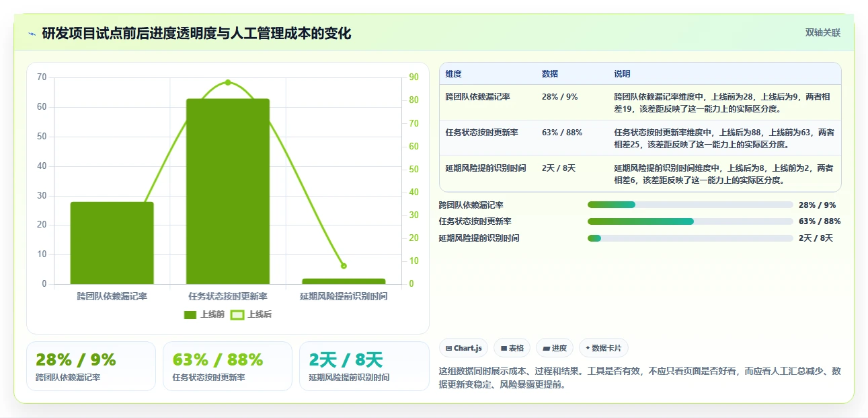The width and height of the screenshot is (868, 418).
Task: Click the 63% / 88% data card
Action: [227, 366]
